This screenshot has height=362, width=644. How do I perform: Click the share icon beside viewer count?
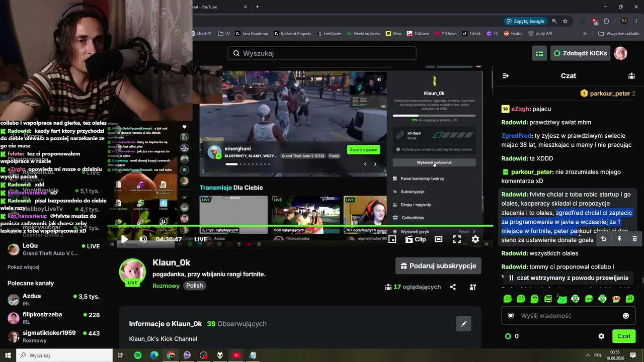coord(453,287)
